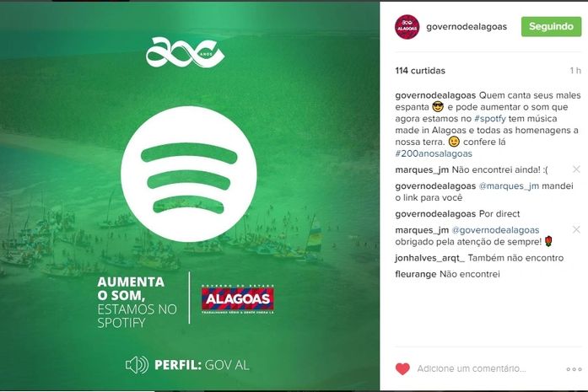Focus the 'Adicione um comentário' field
The height and width of the screenshot is (392, 588).
point(472,368)
